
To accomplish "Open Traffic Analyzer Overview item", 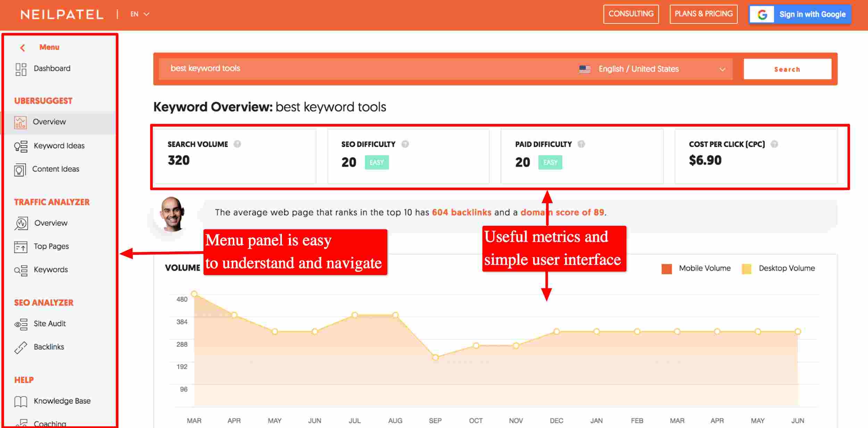I will tap(51, 223).
